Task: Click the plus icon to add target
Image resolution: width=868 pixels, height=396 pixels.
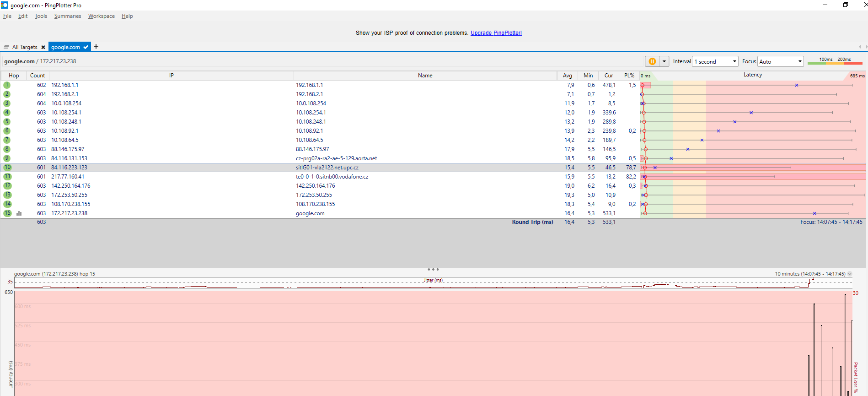Action: (x=96, y=47)
